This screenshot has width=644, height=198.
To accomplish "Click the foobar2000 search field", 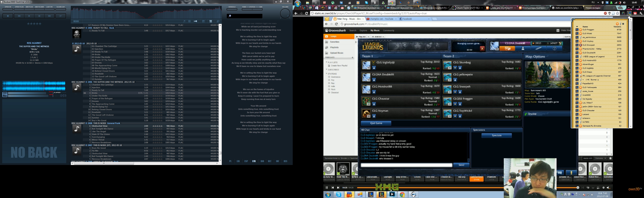I will click(245, 16).
